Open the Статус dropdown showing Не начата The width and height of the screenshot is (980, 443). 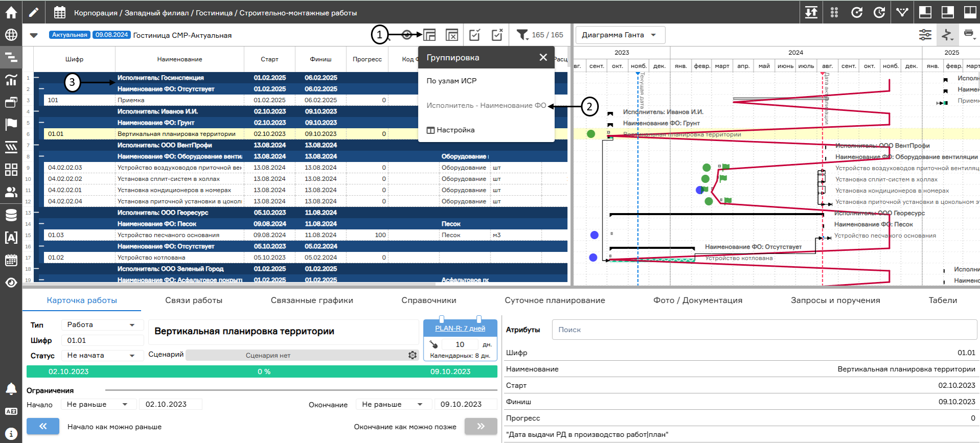101,355
